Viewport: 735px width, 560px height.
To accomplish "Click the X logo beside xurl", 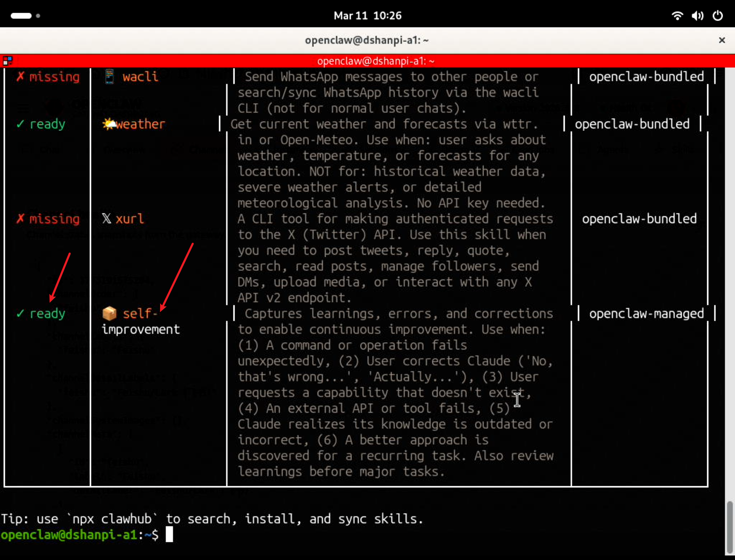I will pyautogui.click(x=107, y=219).
